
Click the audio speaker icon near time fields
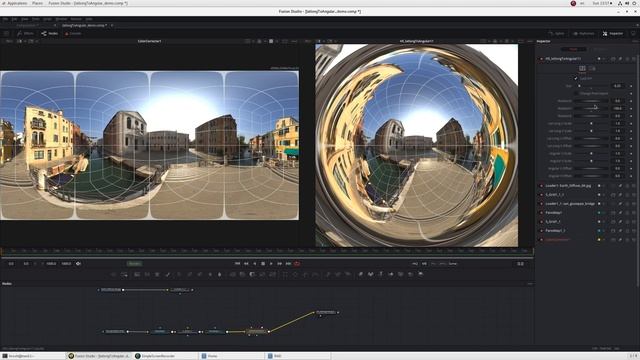pyautogui.click(x=78, y=264)
